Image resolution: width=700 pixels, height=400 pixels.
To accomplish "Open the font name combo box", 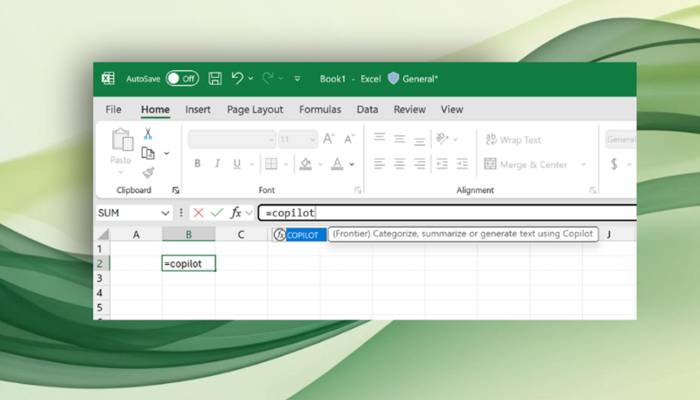I will coord(232,140).
